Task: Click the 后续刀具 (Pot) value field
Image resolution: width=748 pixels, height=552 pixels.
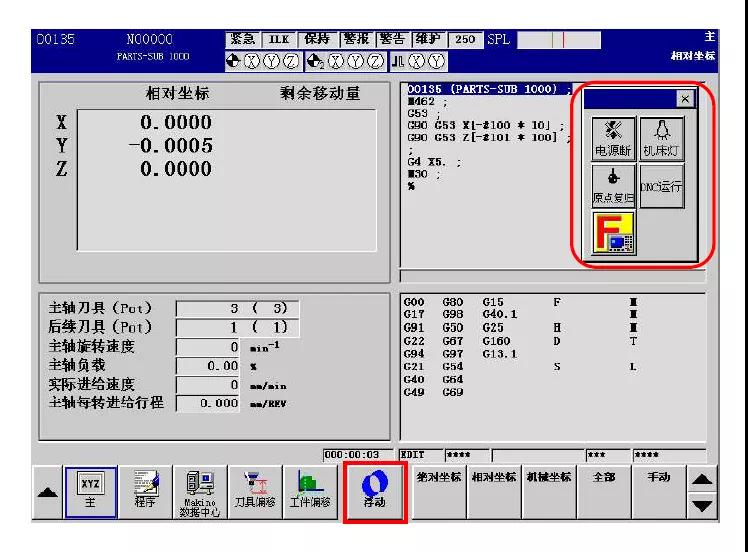Action: pos(238,327)
